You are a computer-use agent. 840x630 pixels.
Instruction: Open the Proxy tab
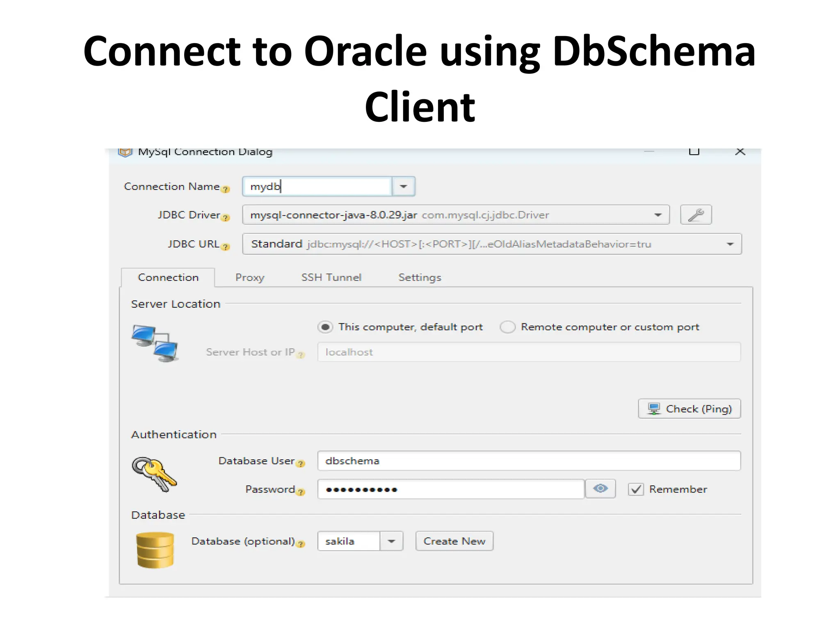coord(250,277)
